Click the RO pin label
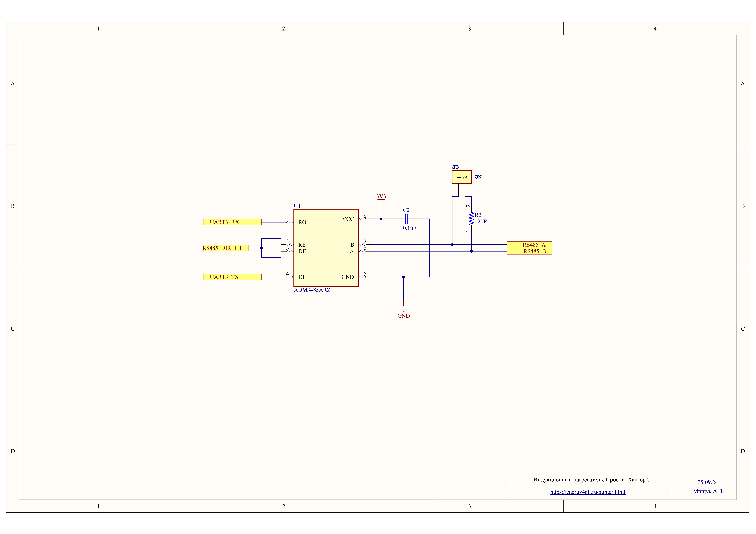This screenshot has width=756, height=534. (302, 222)
